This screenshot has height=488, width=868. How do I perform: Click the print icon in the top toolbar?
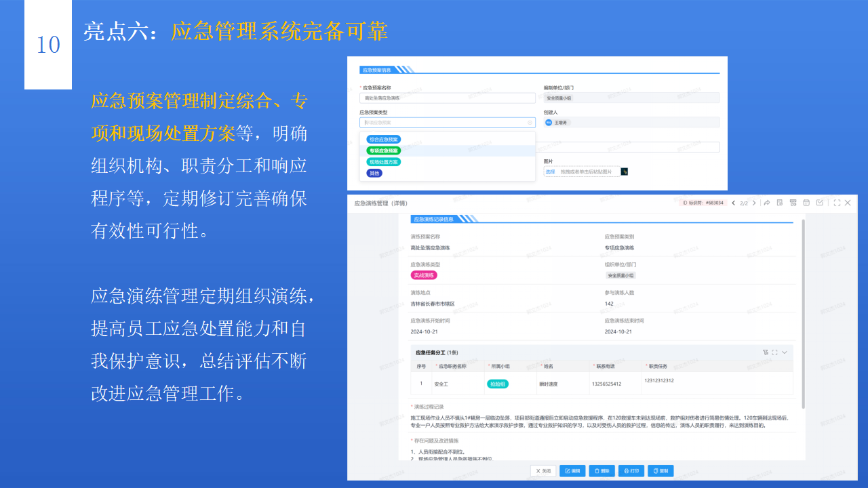[x=793, y=202]
